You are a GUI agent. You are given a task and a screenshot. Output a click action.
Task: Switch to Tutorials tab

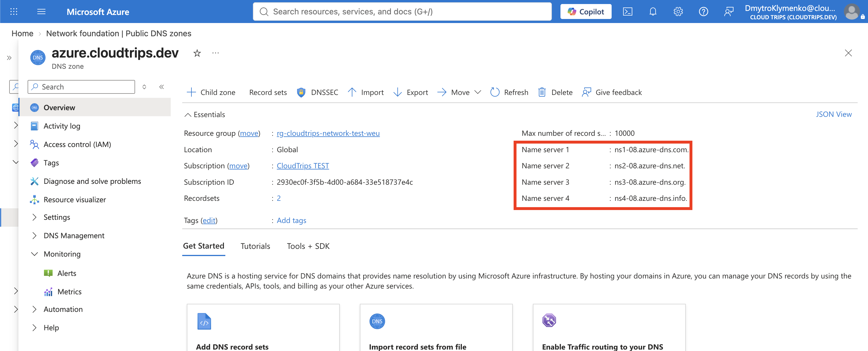[x=256, y=246]
